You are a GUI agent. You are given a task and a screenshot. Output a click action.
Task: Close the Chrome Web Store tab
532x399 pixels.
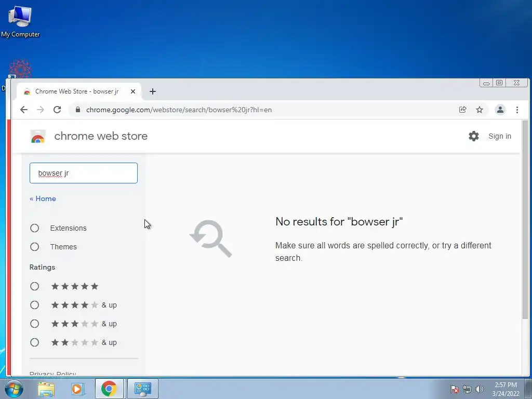(133, 91)
